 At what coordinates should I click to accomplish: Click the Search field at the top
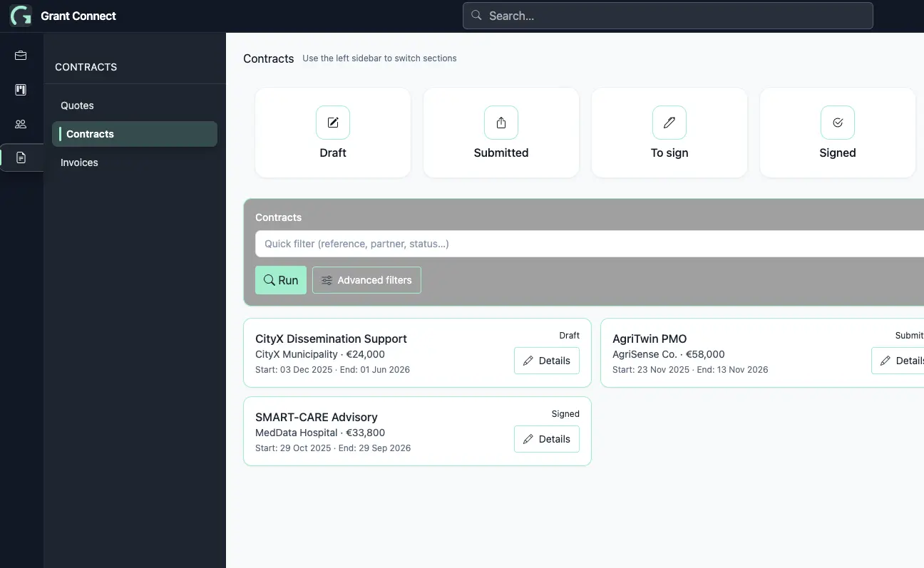[x=667, y=15]
